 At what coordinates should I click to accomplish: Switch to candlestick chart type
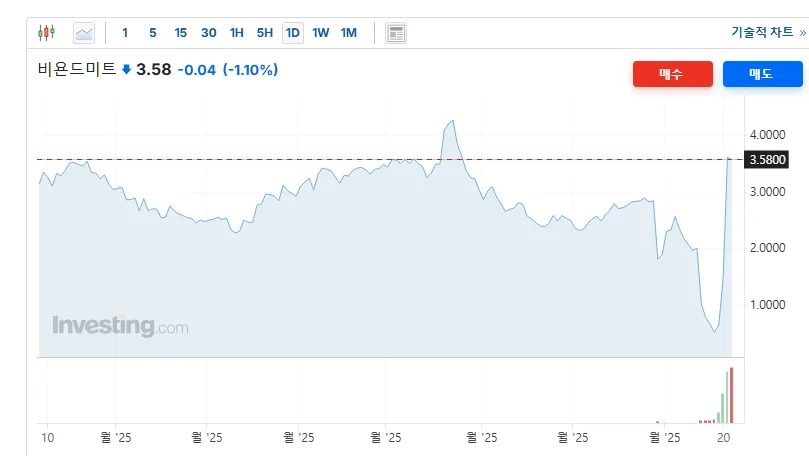click(x=46, y=33)
